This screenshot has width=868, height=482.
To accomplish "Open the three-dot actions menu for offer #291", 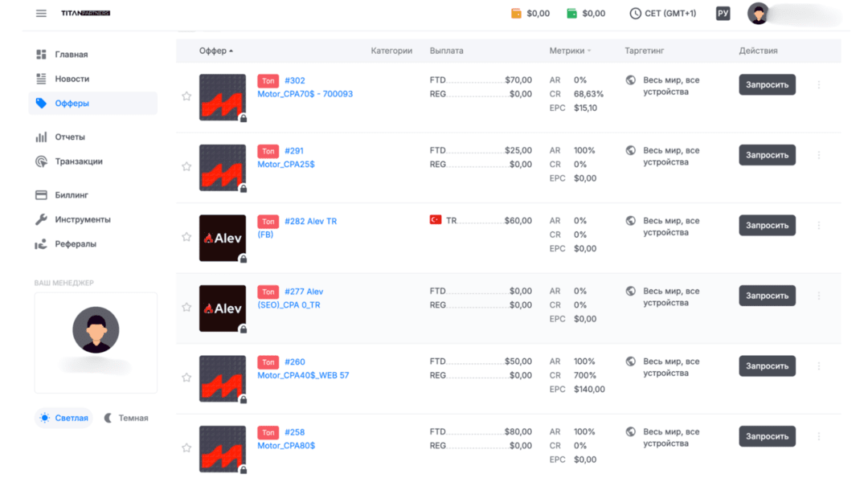I will click(x=819, y=154).
